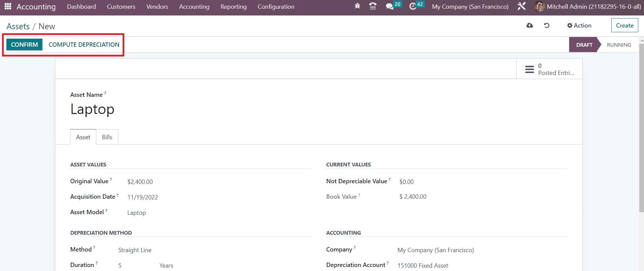
Task: Open the Configuration menu
Action: 276,6
